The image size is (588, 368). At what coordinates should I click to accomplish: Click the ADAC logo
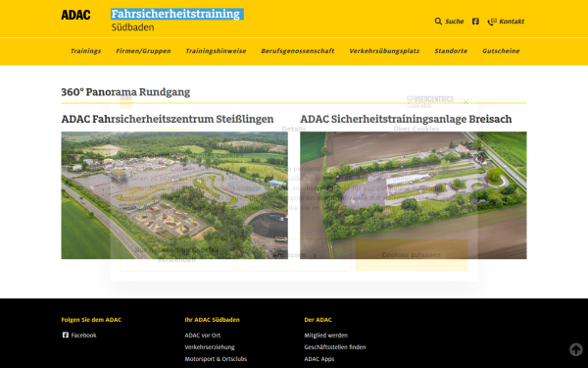[75, 15]
